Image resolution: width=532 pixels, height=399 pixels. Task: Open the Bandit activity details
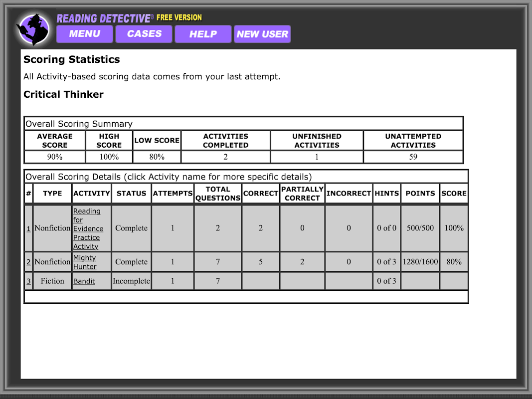pos(84,281)
